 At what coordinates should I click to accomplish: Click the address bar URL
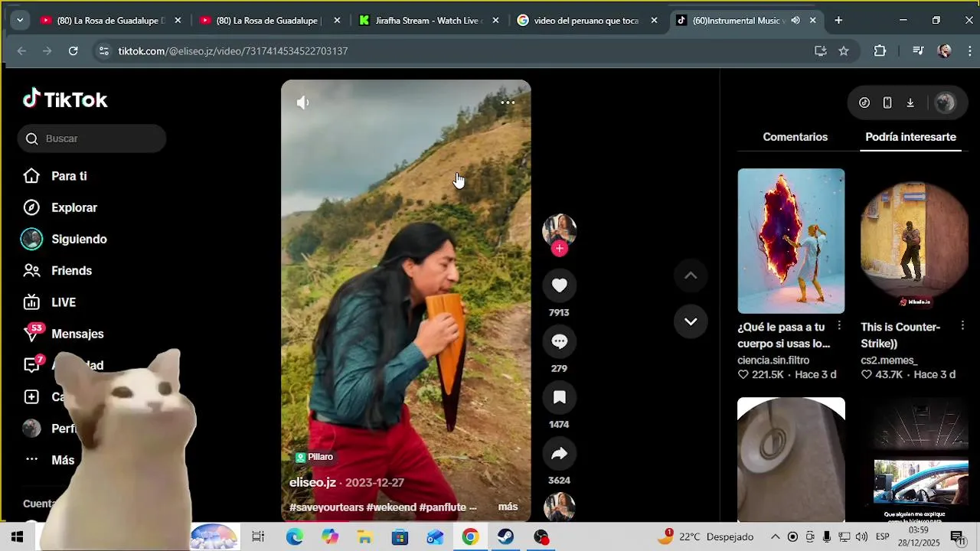coord(233,51)
